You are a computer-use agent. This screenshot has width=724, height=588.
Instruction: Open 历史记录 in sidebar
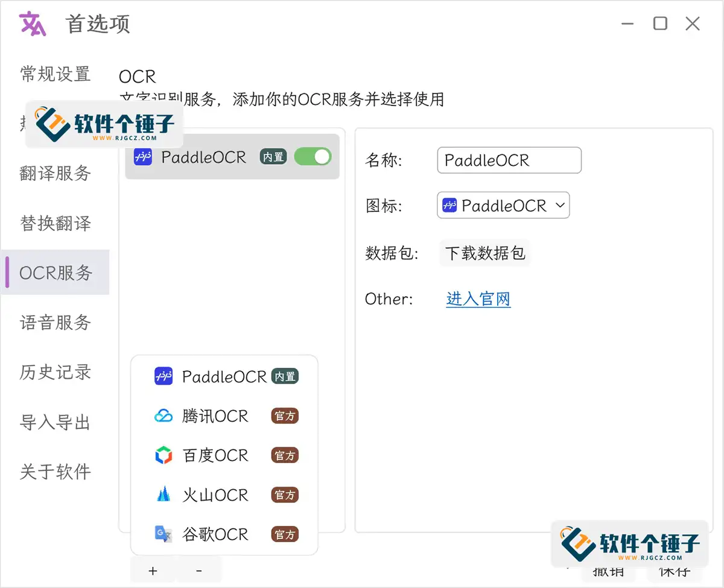point(55,372)
